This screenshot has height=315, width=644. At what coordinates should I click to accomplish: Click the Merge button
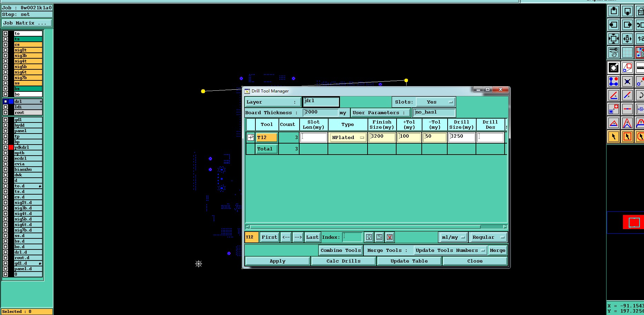click(x=497, y=250)
